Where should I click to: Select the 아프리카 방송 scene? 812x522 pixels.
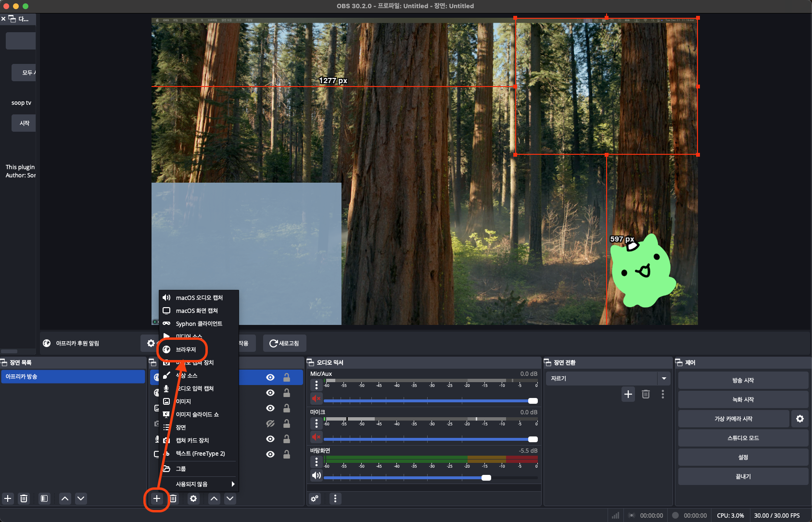click(x=73, y=376)
